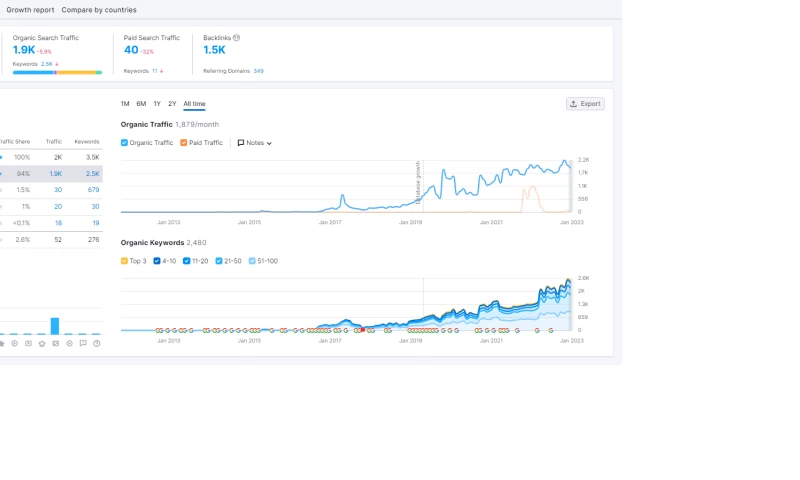Switch to the 6M time range

(141, 104)
